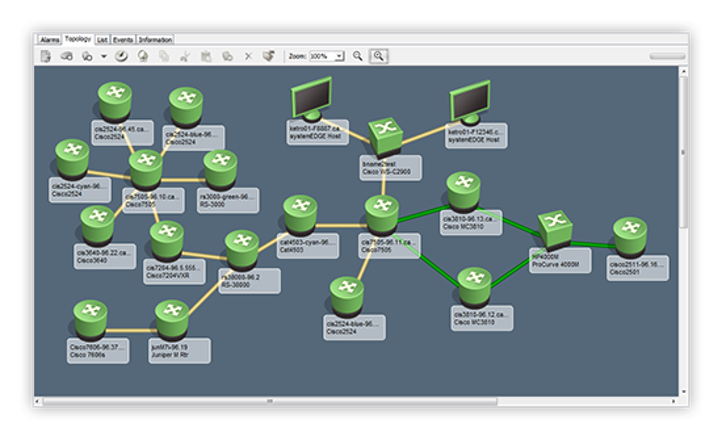The height and width of the screenshot is (440, 722).
Task: Expand the toolbar dropdown arrow
Action: [x=103, y=57]
